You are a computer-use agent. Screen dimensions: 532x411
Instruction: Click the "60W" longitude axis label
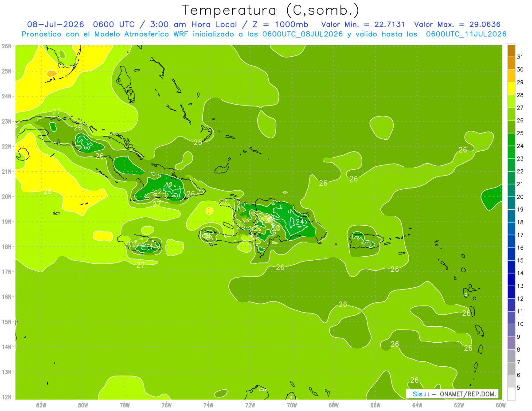click(501, 405)
